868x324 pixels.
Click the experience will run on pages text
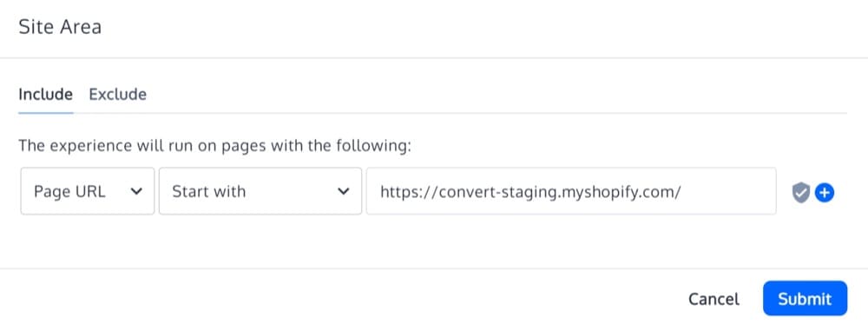(215, 146)
